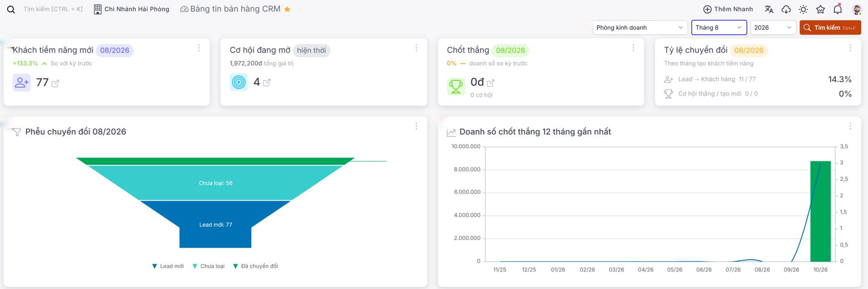
Task: Toggle the Lead mới legend entry
Action: point(168,266)
